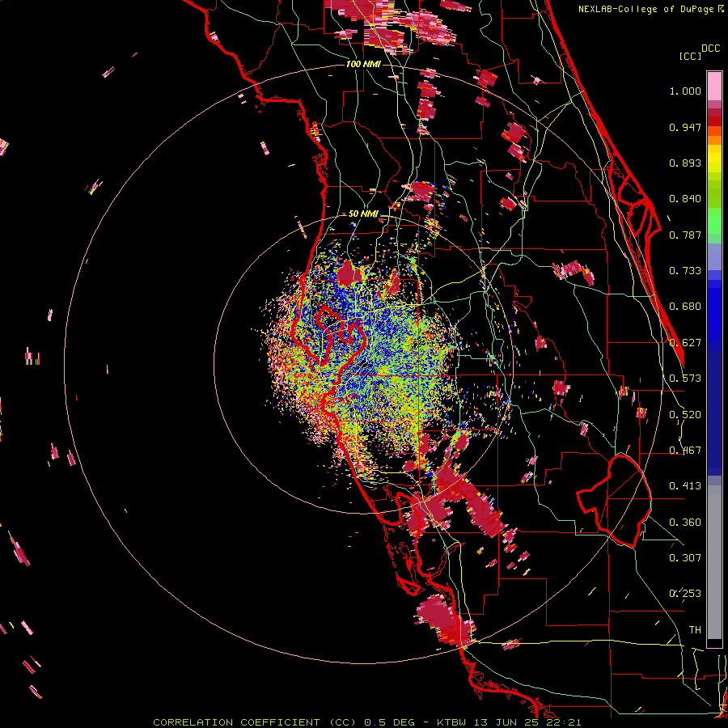
Task: Click the 0.840 scale value
Action: [x=685, y=199]
